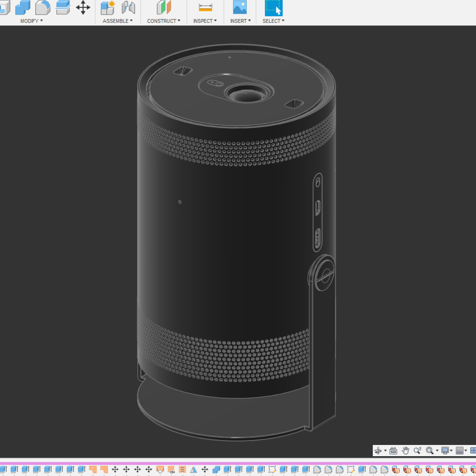476x476 pixels.
Task: Activate the Measure tool icon
Action: coord(205,7)
